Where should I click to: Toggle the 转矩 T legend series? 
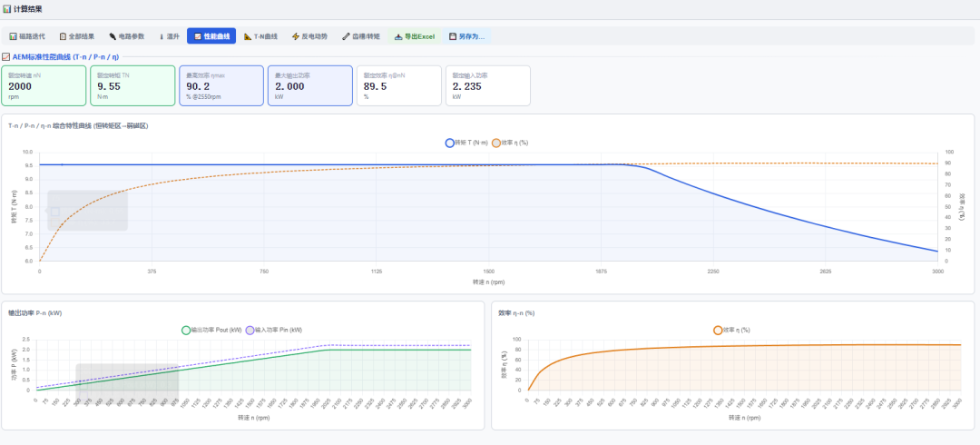click(x=467, y=143)
